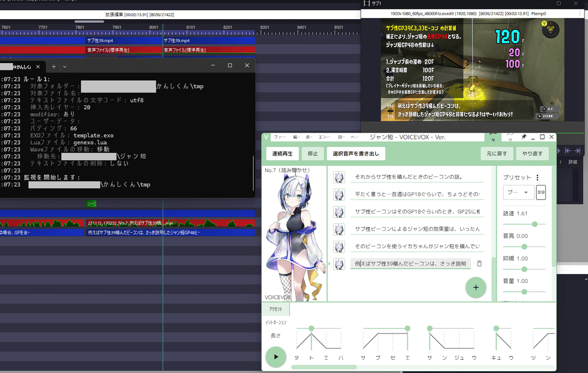The width and height of the screenshot is (588, 373).
Task: Open the terminal tab dropdown chevron
Action: click(65, 66)
